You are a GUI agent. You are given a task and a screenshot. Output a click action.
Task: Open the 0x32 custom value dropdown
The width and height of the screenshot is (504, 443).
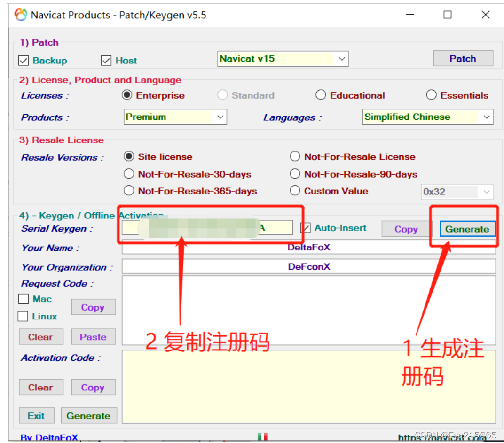[457, 192]
